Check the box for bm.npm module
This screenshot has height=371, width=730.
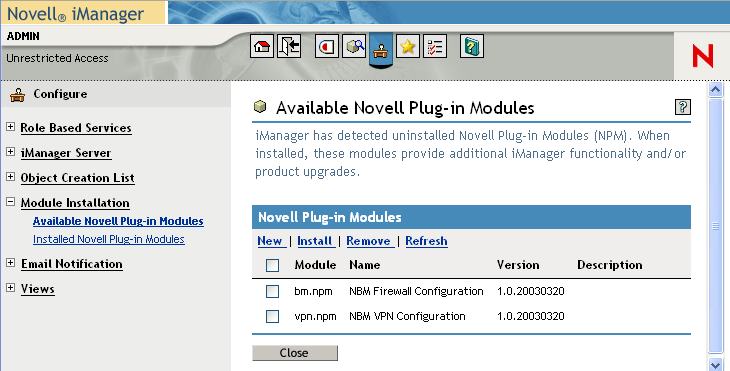pyautogui.click(x=272, y=291)
